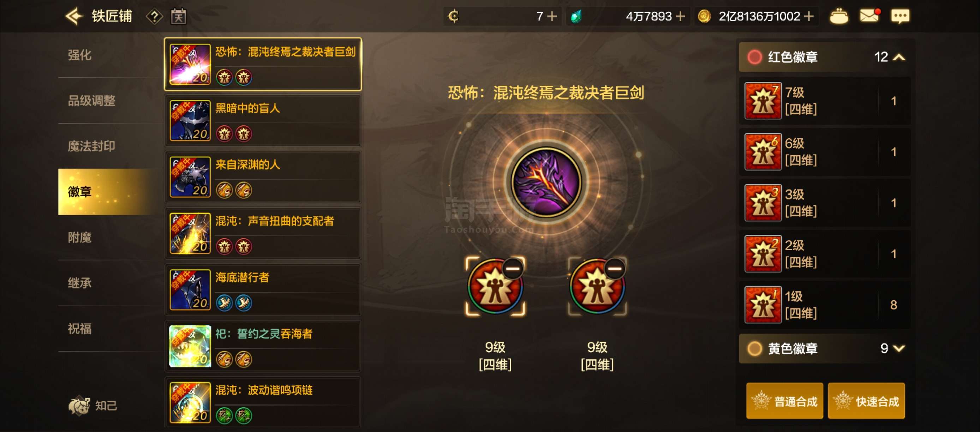Select 黑暗中的盲人 equipment entry
Screen dimensions: 980x432
(263, 121)
